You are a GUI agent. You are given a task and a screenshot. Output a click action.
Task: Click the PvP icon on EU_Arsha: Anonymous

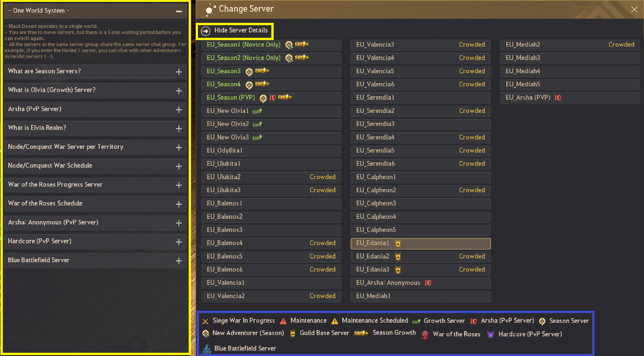[x=428, y=283]
